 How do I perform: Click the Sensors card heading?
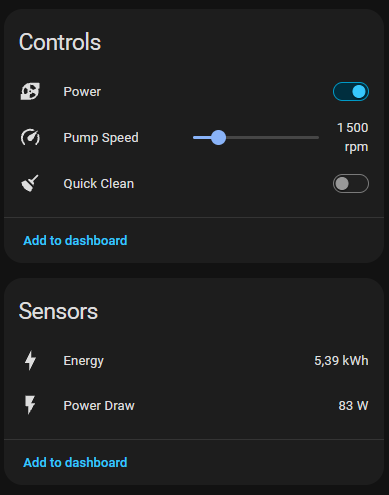pos(58,311)
